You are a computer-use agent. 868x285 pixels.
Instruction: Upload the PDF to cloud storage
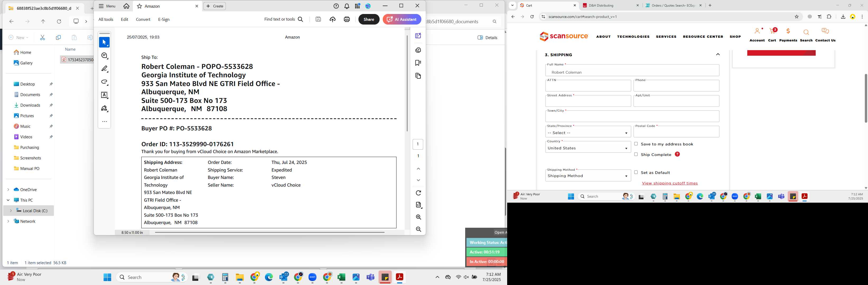pyautogui.click(x=333, y=19)
